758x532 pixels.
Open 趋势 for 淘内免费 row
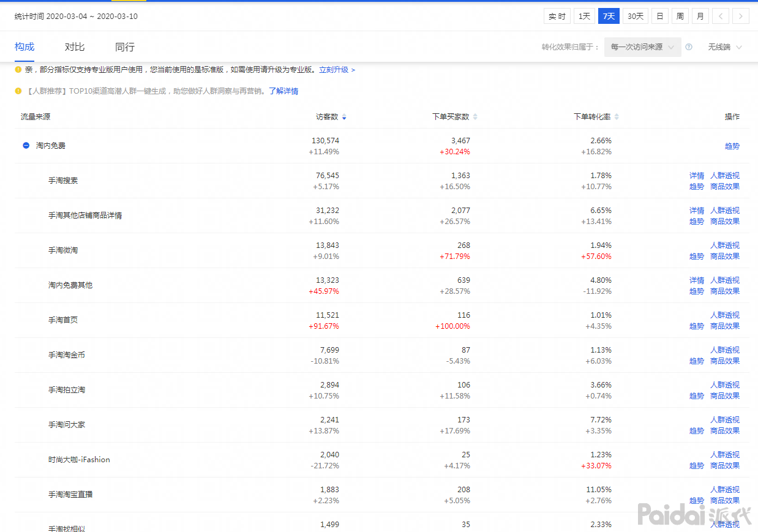(x=732, y=146)
